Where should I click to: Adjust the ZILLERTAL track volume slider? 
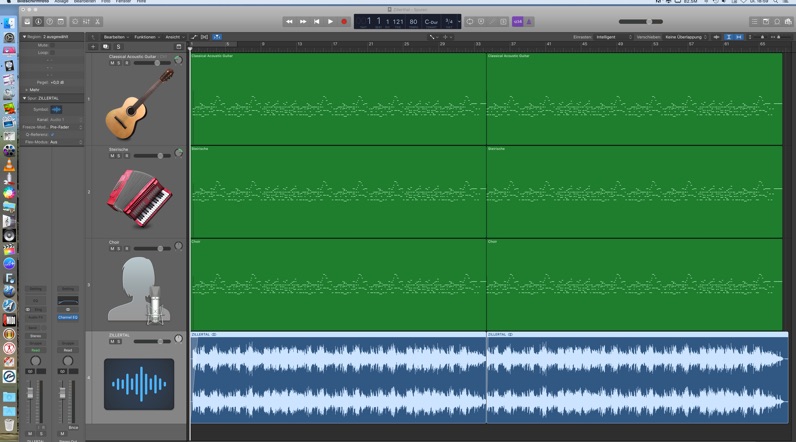(x=152, y=342)
